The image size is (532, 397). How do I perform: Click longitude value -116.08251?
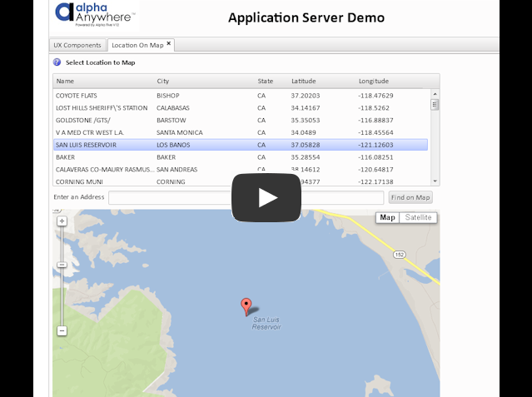(x=375, y=157)
